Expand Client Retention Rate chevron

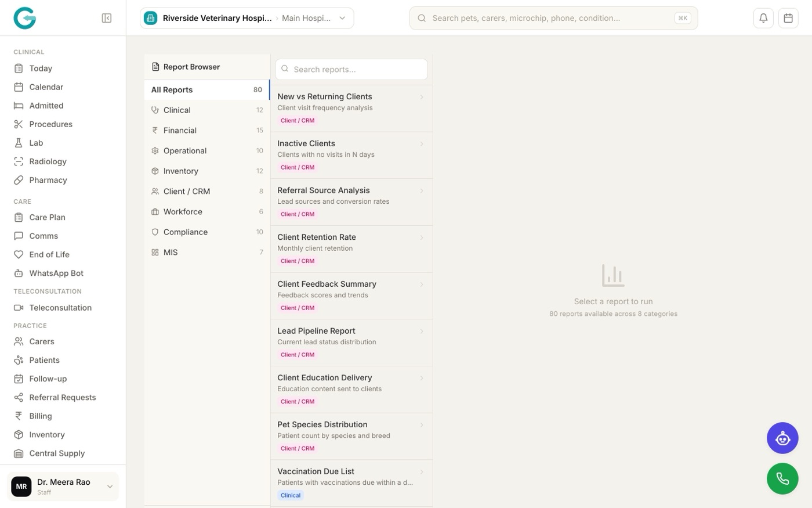(422, 237)
